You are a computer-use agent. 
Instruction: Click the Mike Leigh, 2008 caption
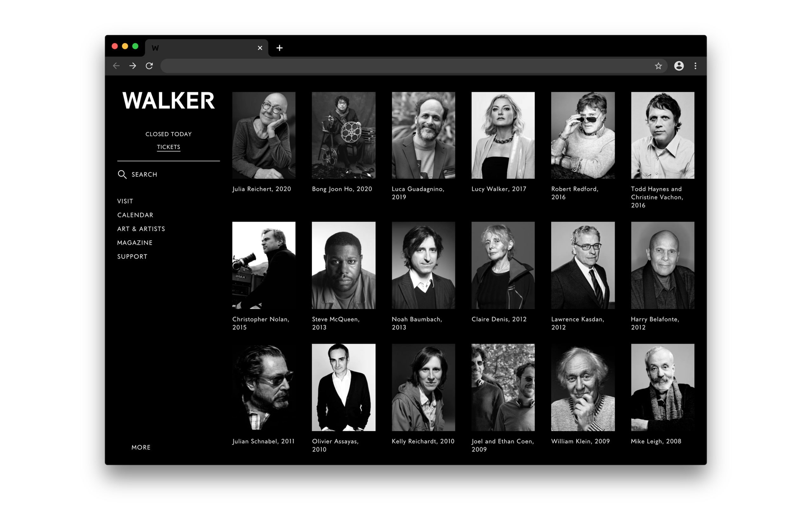(x=656, y=441)
